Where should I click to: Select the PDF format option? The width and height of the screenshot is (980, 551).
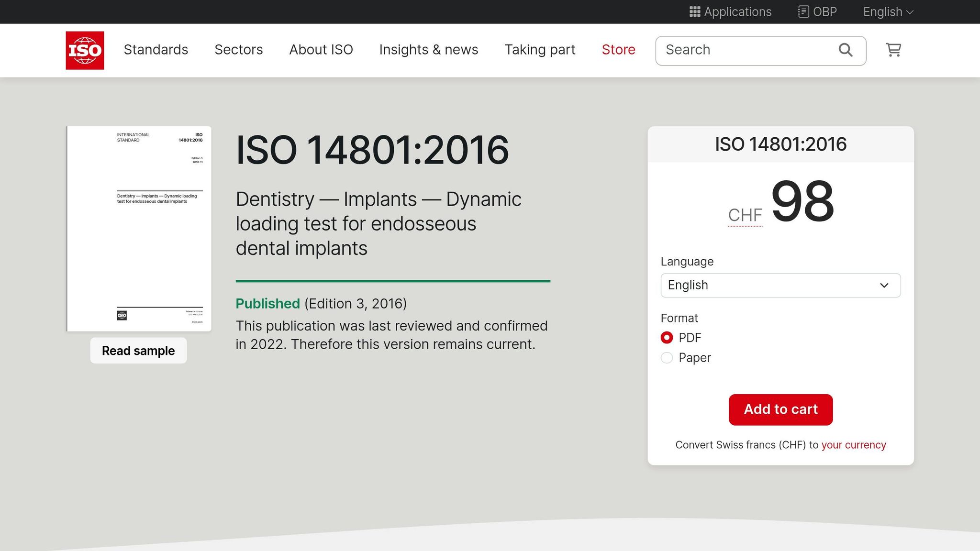667,337
